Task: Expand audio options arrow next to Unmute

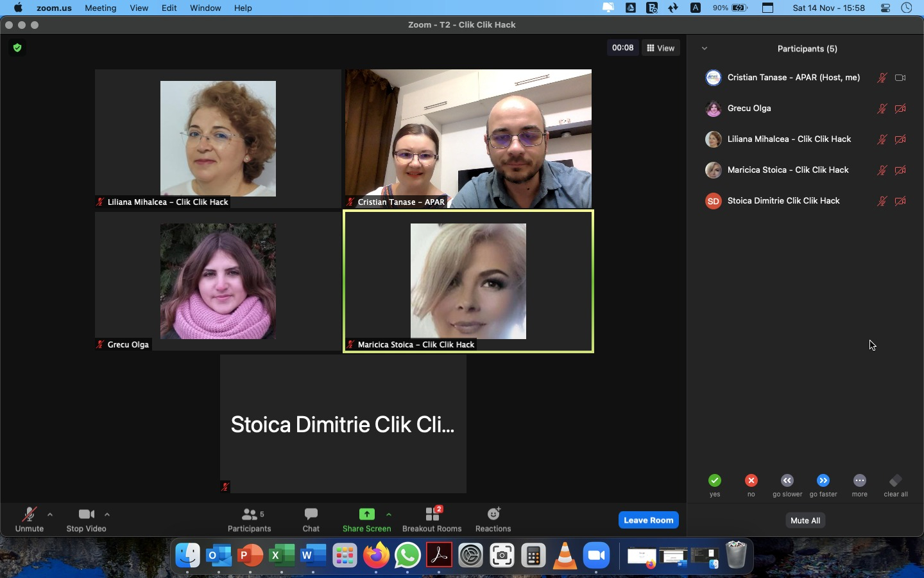Action: click(x=50, y=514)
